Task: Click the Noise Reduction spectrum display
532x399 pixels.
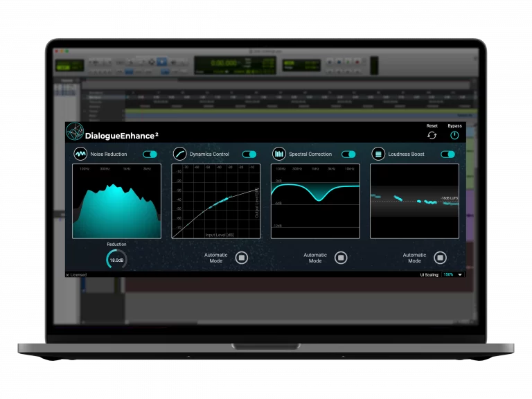Action: click(116, 202)
